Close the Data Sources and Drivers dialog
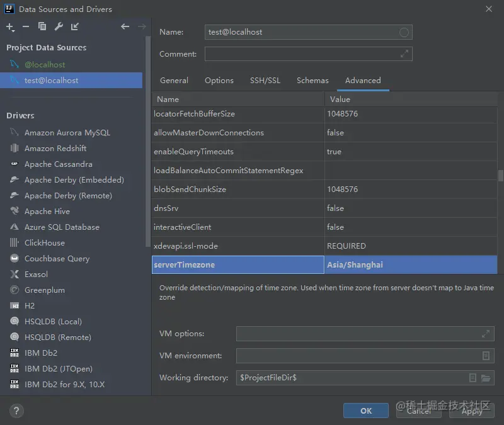The height and width of the screenshot is (425, 504). (x=489, y=9)
